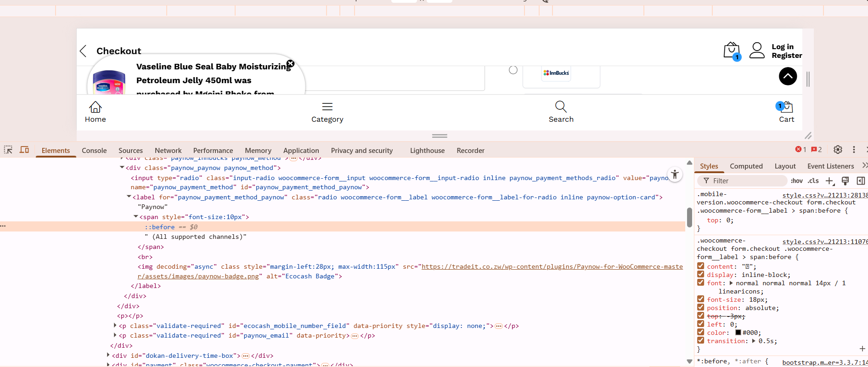The width and height of the screenshot is (868, 367).
Task: Toggle the position absolute property checkbox
Action: tap(700, 308)
